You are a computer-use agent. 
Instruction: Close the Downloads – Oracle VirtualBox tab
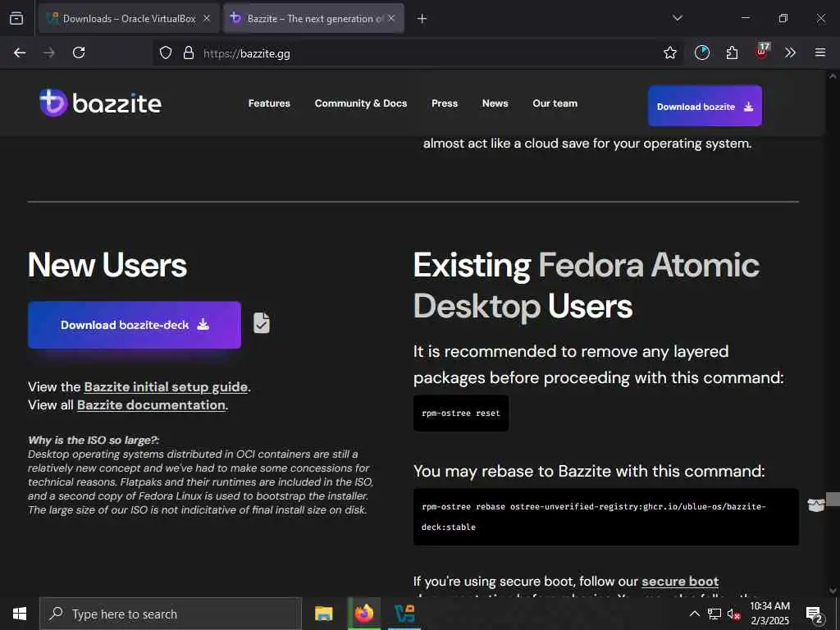207,18
